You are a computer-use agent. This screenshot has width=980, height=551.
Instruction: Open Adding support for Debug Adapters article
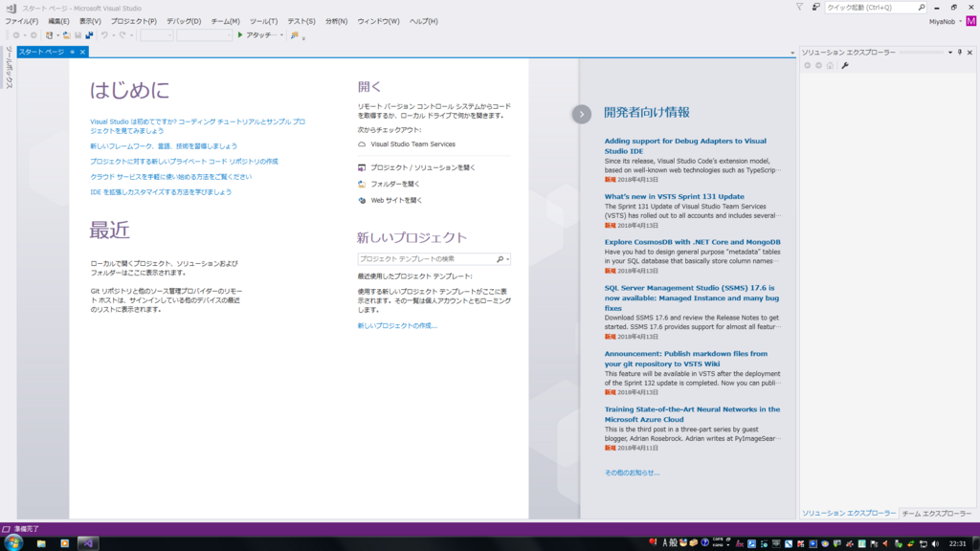point(685,146)
